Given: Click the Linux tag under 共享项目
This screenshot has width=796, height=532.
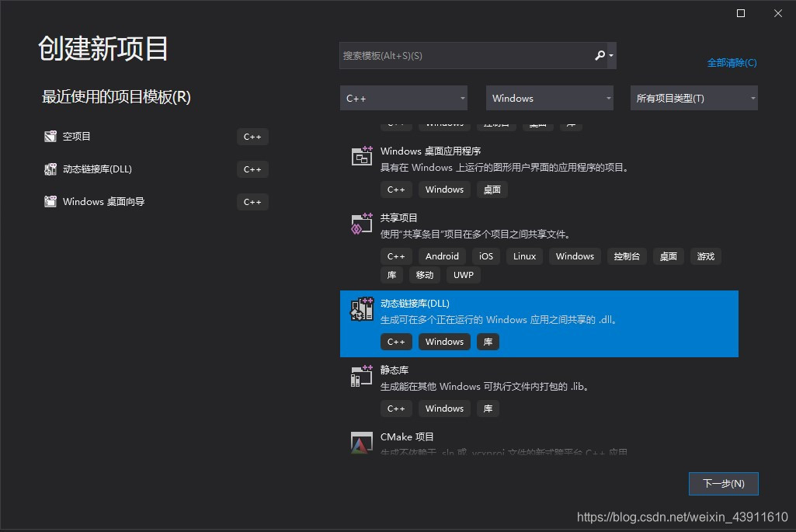Looking at the screenshot, I should (x=524, y=256).
